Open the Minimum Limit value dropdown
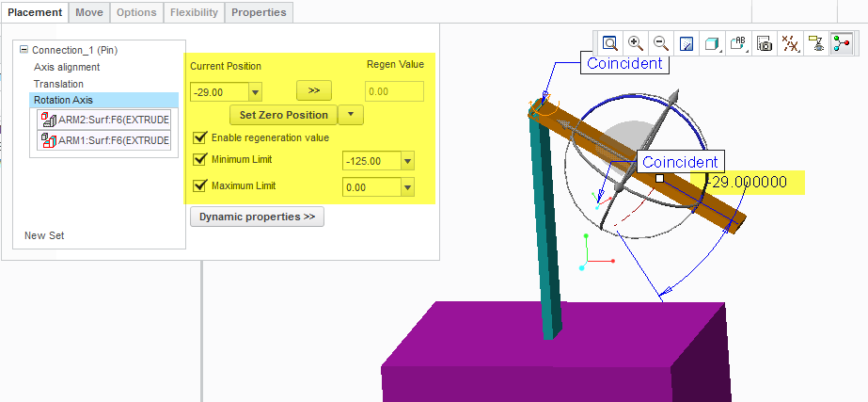This screenshot has width=868, height=402. click(x=408, y=161)
